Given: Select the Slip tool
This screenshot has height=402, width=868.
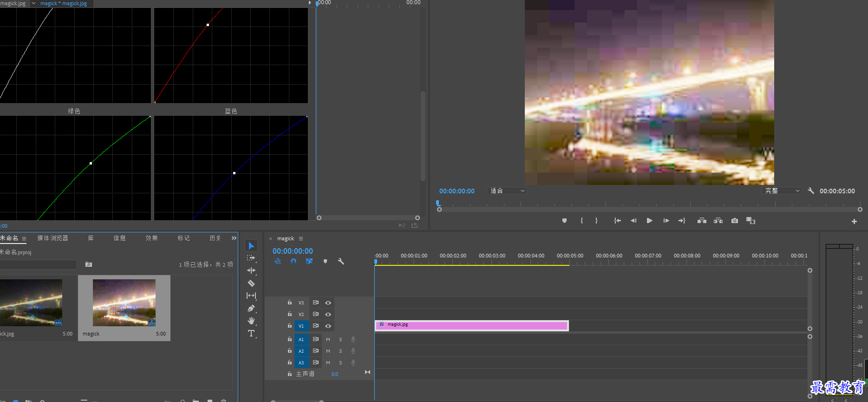Looking at the screenshot, I should tap(251, 296).
